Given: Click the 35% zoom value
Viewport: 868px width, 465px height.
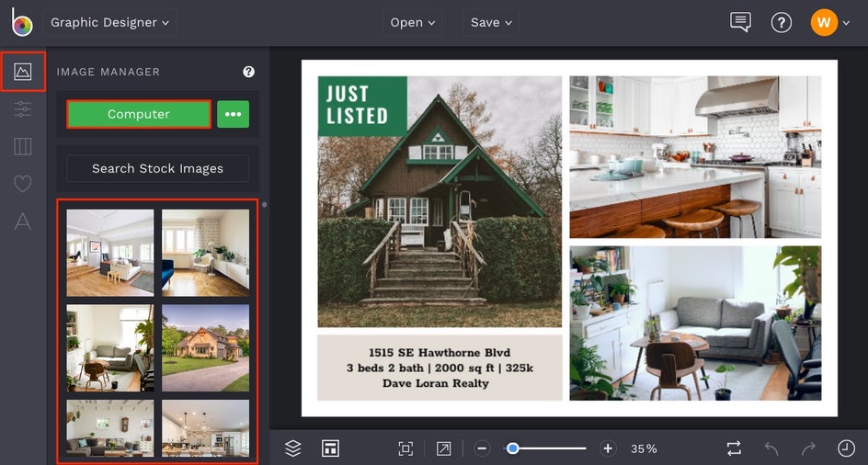Looking at the screenshot, I should (x=644, y=449).
